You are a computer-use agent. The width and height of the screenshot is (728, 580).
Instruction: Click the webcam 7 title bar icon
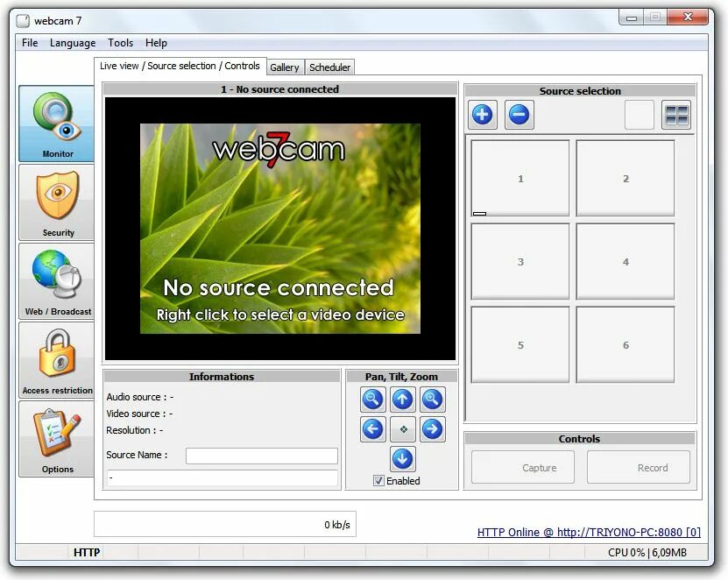[x=23, y=21]
